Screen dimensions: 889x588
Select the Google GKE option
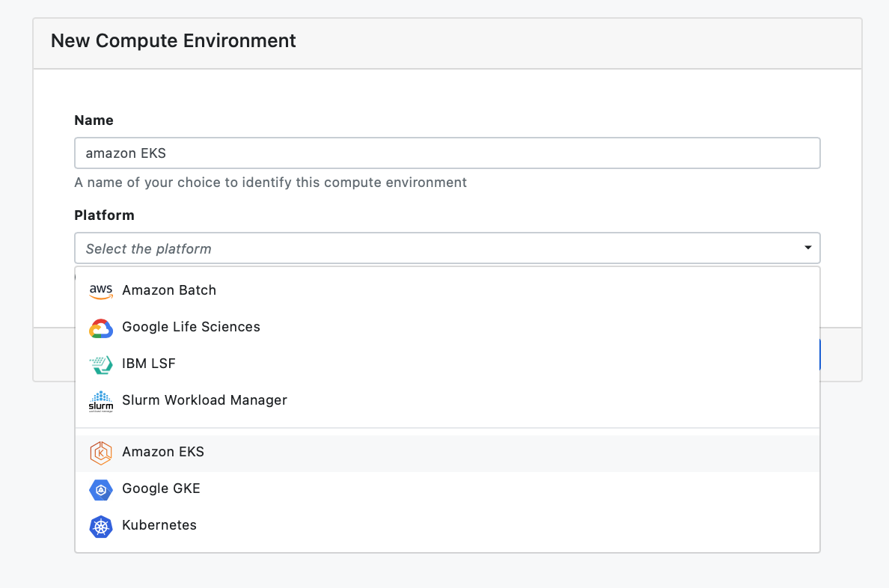click(x=161, y=489)
